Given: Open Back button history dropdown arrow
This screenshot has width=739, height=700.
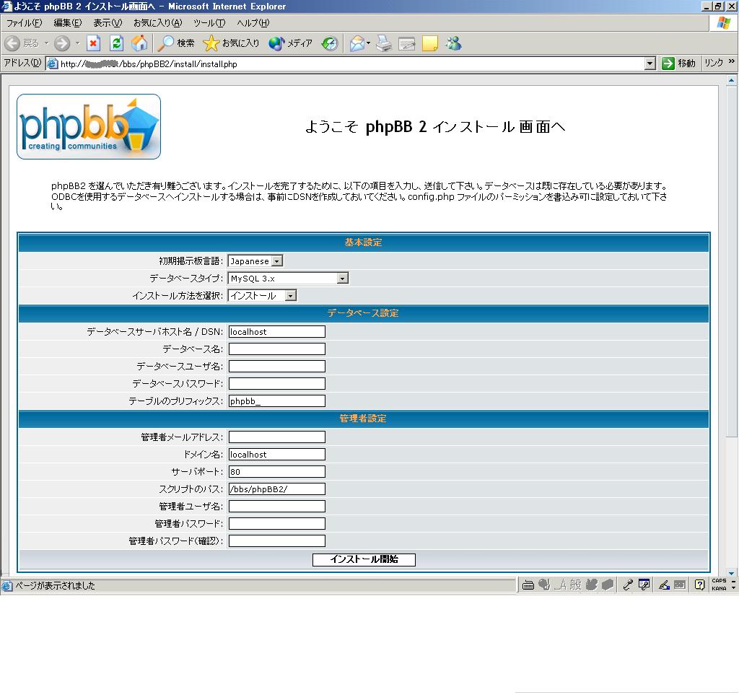Looking at the screenshot, I should (x=47, y=43).
